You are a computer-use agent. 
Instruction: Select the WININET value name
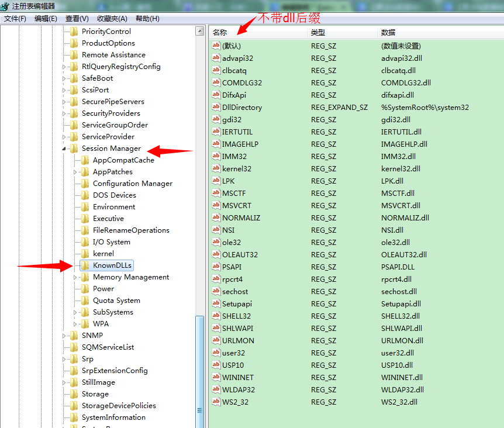[238, 377]
